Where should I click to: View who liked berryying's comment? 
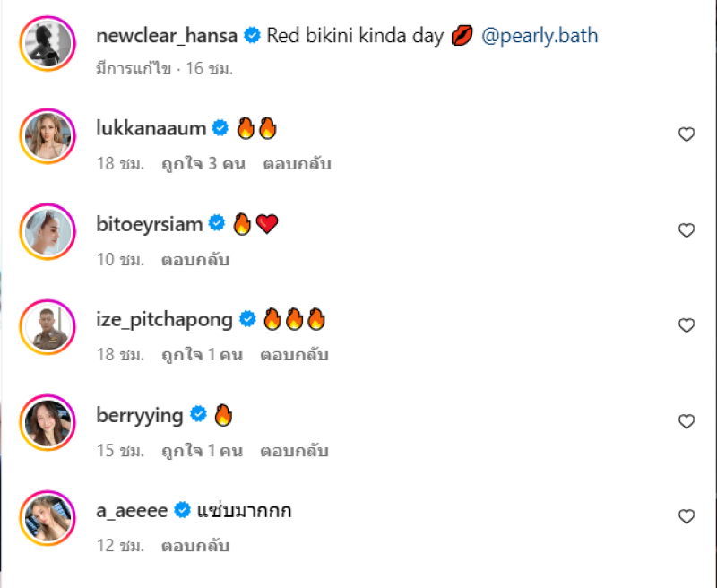click(201, 451)
